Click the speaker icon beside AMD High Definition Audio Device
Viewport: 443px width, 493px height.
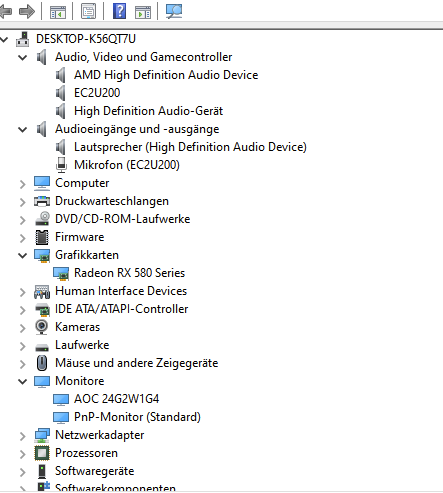[60, 75]
